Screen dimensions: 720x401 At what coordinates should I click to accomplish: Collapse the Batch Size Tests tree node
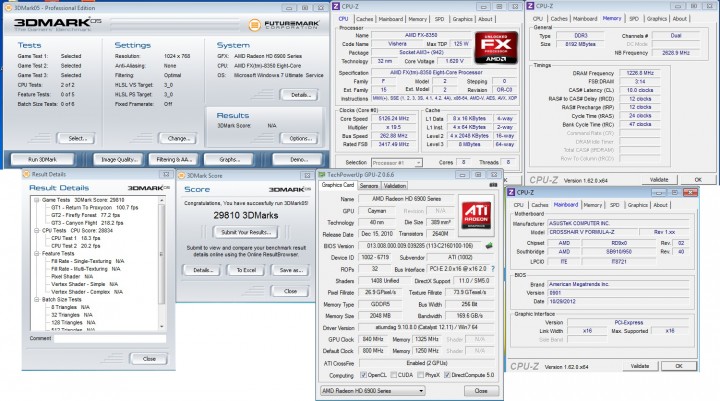(x=36, y=299)
